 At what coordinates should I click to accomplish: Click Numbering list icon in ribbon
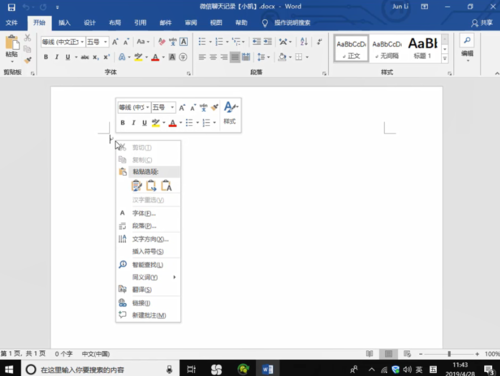coord(219,42)
